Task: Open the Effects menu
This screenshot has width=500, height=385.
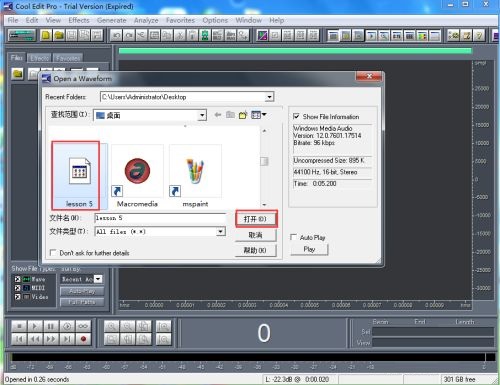Action: point(79,20)
